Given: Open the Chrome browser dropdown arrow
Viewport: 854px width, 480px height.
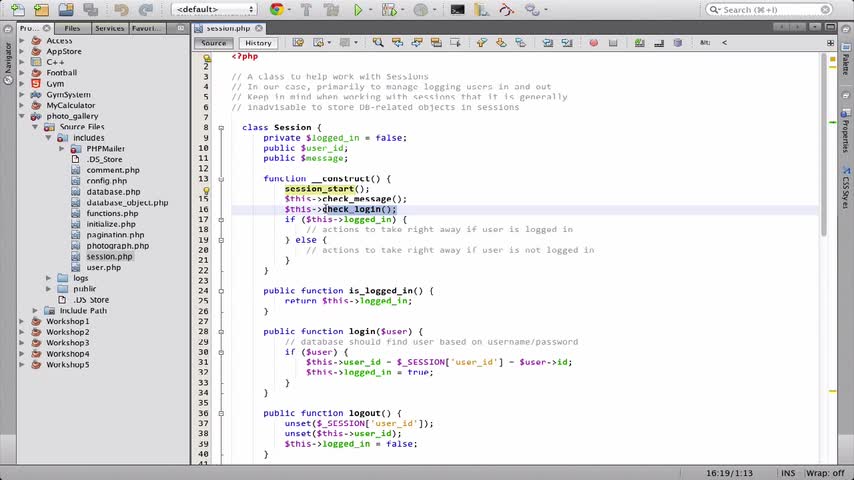Looking at the screenshot, I should click(x=289, y=9).
